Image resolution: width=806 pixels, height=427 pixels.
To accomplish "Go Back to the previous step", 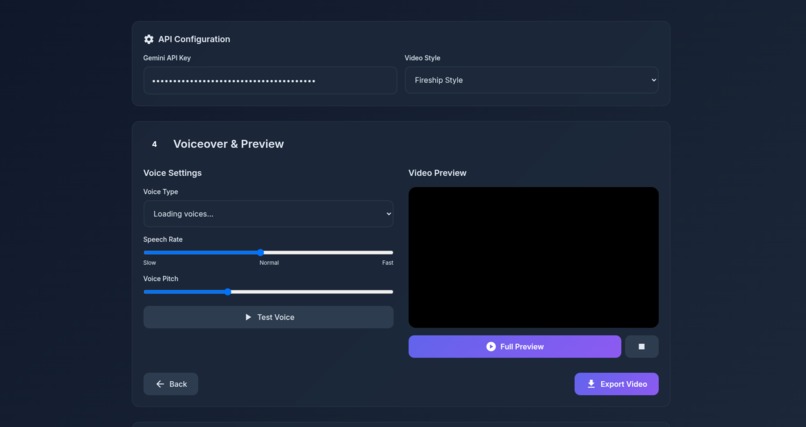I will (x=171, y=384).
